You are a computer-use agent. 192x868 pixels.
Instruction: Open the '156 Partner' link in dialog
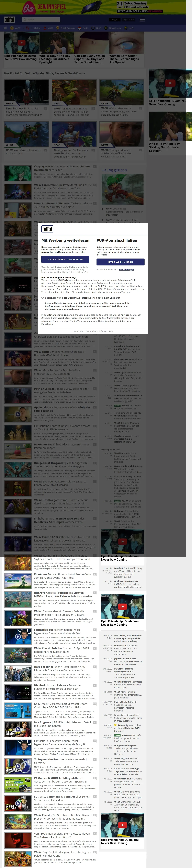(x=64, y=280)
